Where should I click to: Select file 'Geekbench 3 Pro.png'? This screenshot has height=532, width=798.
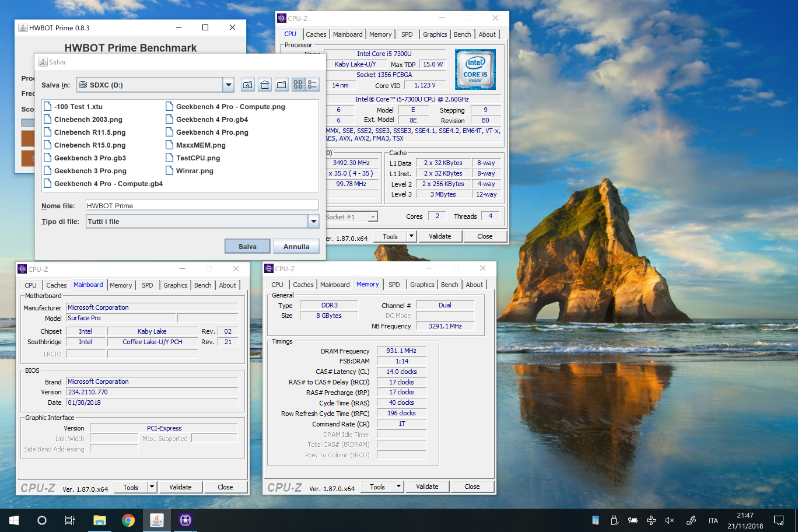pyautogui.click(x=85, y=171)
